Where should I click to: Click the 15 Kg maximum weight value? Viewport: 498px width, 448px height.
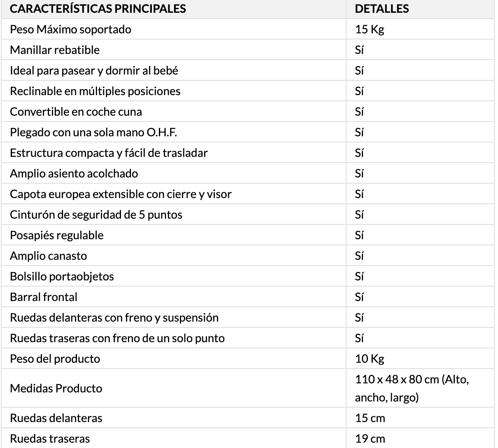370,30
